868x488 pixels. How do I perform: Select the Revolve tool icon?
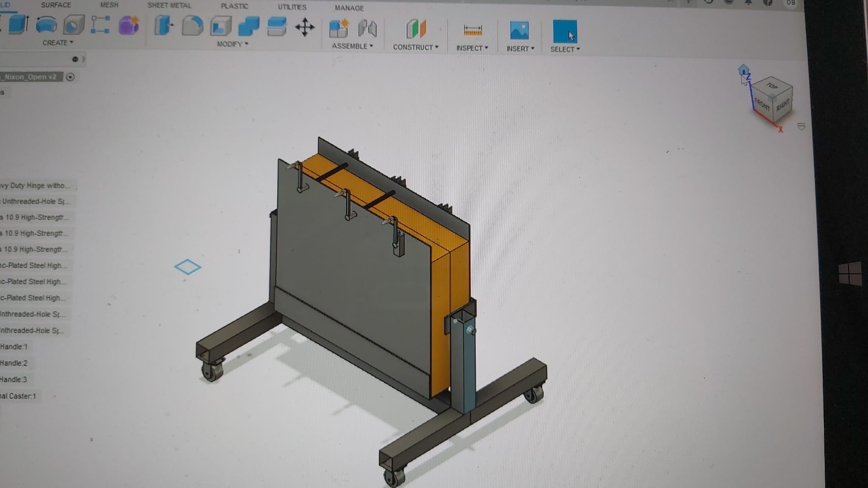46,25
